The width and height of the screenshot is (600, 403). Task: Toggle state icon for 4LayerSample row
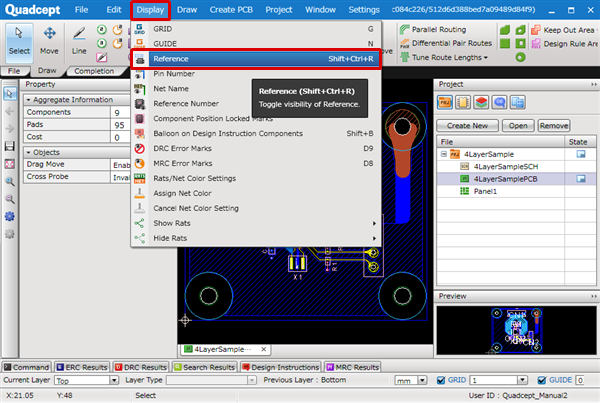[581, 154]
